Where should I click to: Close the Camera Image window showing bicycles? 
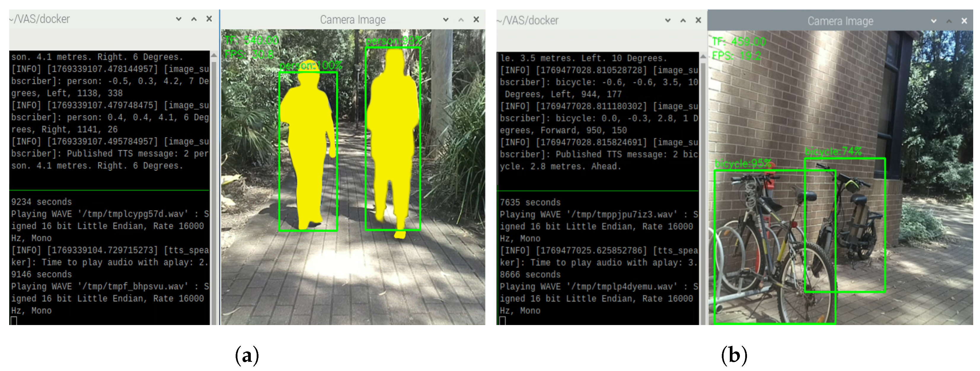[x=964, y=21]
